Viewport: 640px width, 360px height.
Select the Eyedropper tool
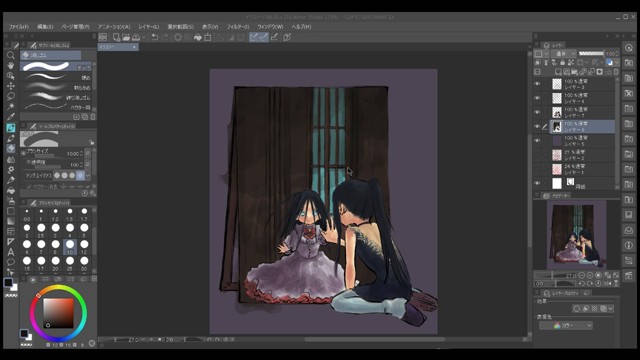[11, 117]
